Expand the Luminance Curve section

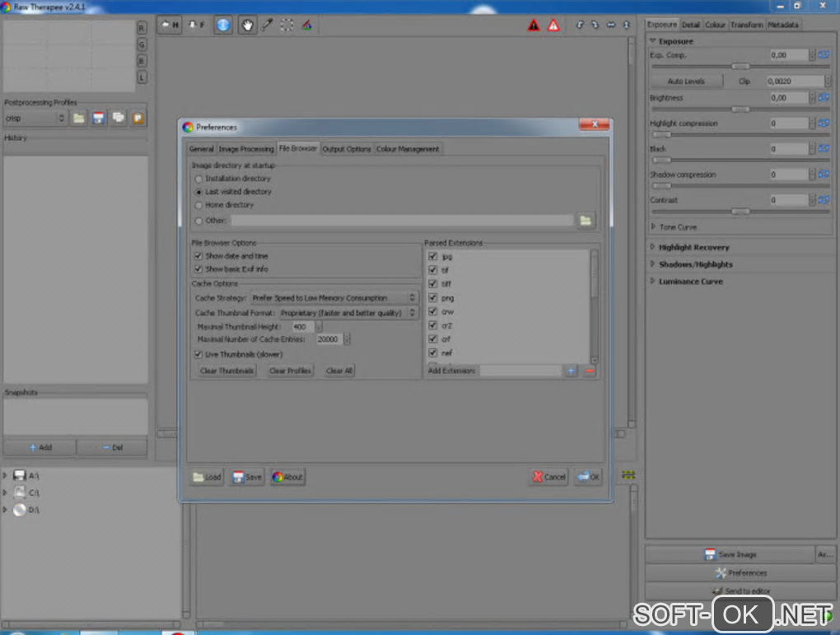click(652, 281)
